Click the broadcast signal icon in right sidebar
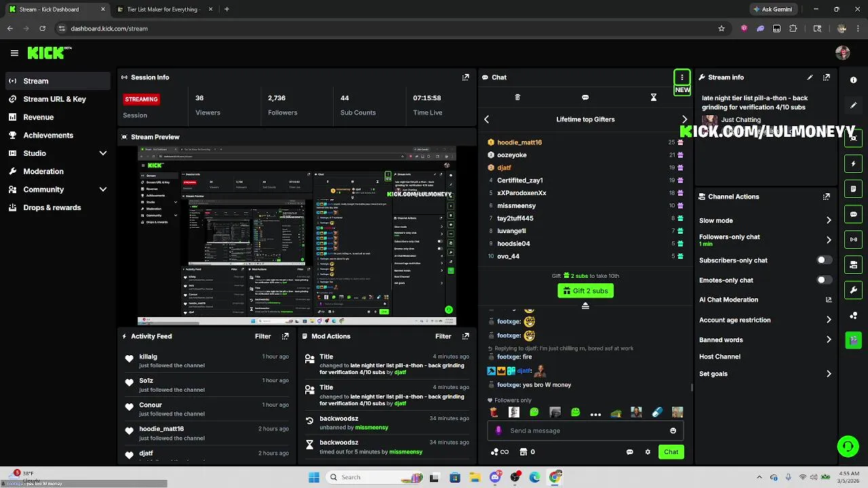868x488 pixels. [x=854, y=239]
